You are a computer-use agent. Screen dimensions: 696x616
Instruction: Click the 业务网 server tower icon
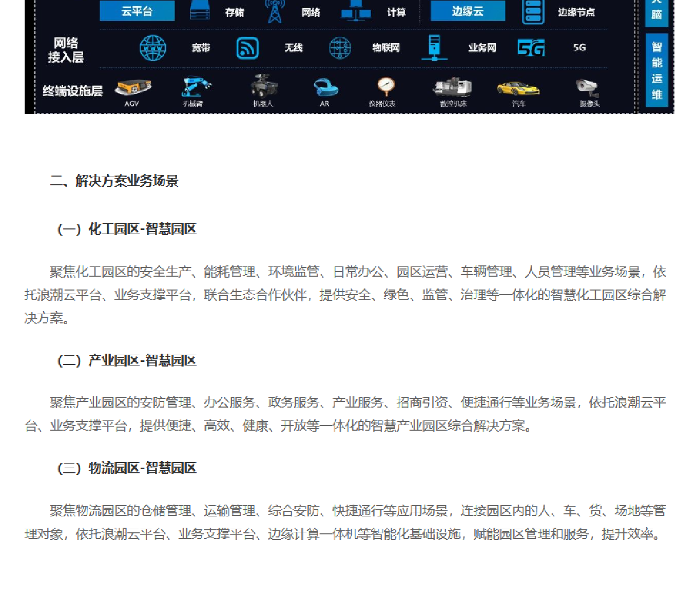pyautogui.click(x=434, y=48)
